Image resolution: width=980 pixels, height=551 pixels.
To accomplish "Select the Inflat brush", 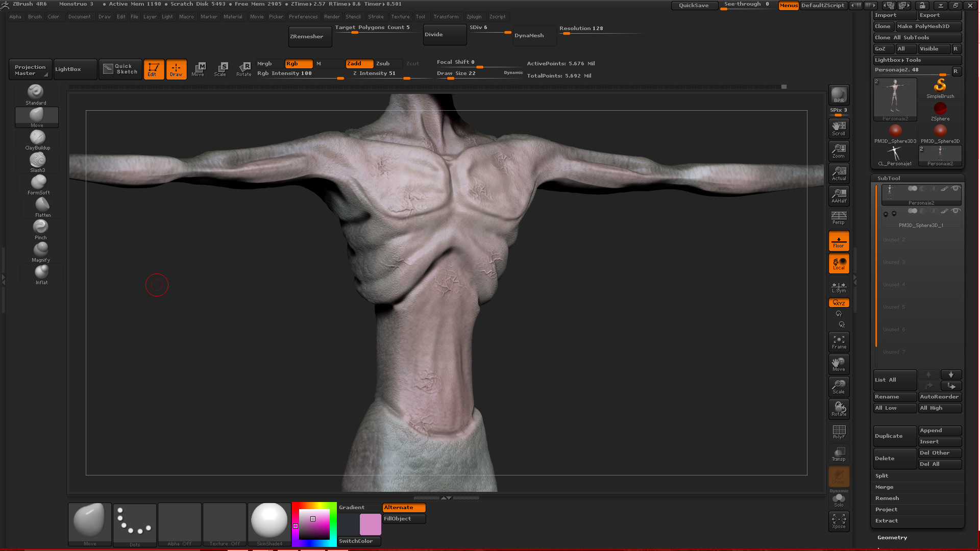I will click(41, 272).
